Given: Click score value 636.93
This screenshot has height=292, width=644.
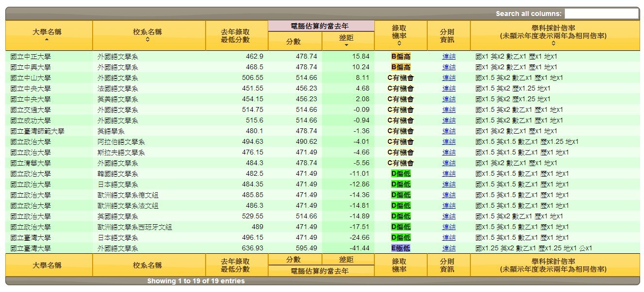Looking at the screenshot, I should pyautogui.click(x=253, y=248).
